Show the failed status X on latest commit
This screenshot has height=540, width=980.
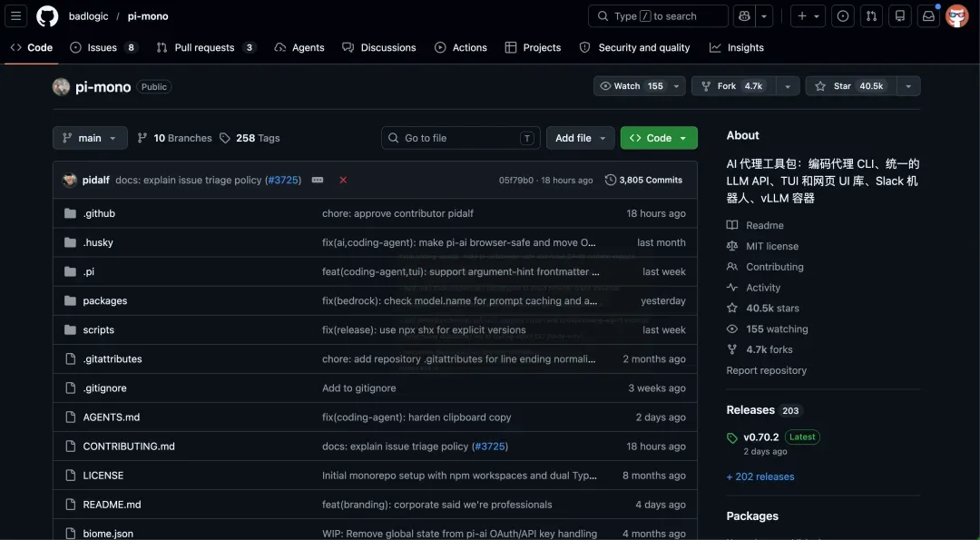coord(343,180)
